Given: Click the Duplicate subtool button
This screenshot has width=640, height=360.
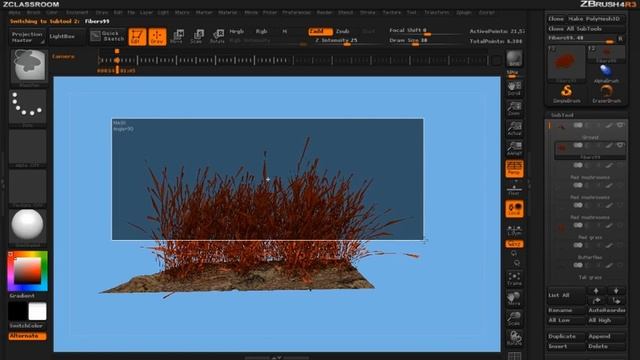Looking at the screenshot, I should pyautogui.click(x=566, y=337).
